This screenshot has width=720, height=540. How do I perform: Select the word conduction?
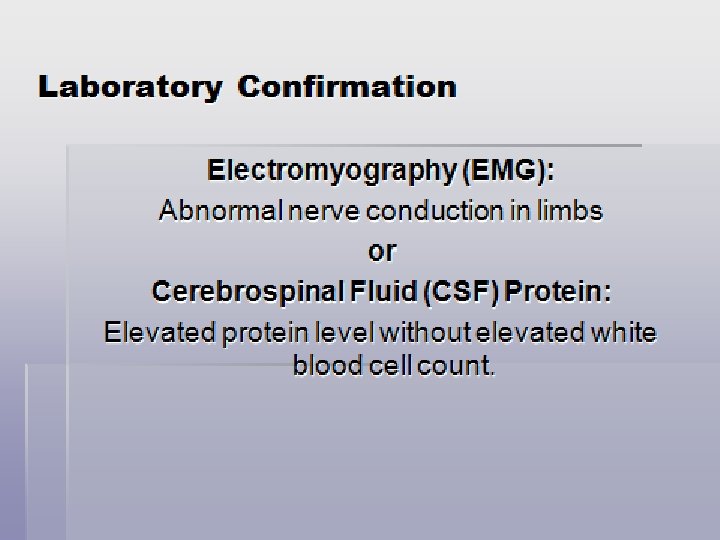tap(435, 211)
